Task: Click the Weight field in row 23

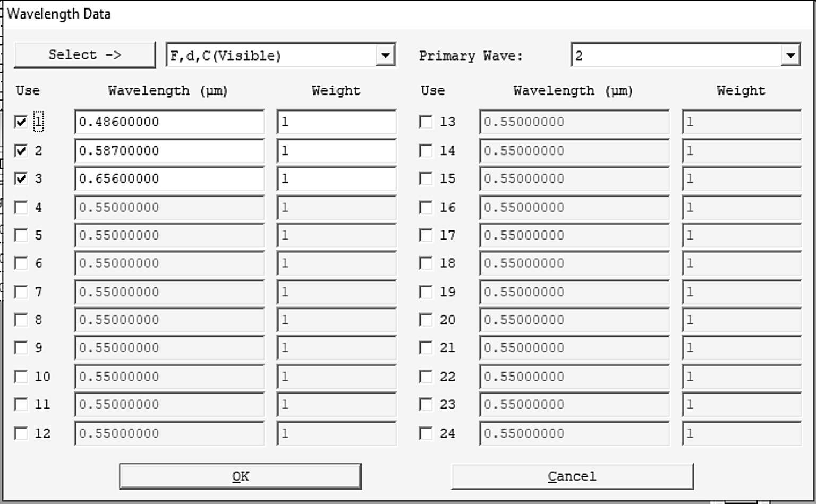Action: 742,405
